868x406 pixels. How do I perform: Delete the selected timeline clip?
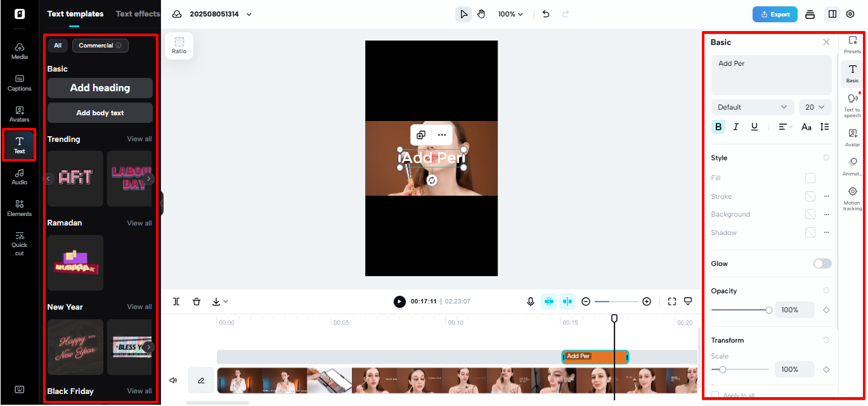click(197, 301)
